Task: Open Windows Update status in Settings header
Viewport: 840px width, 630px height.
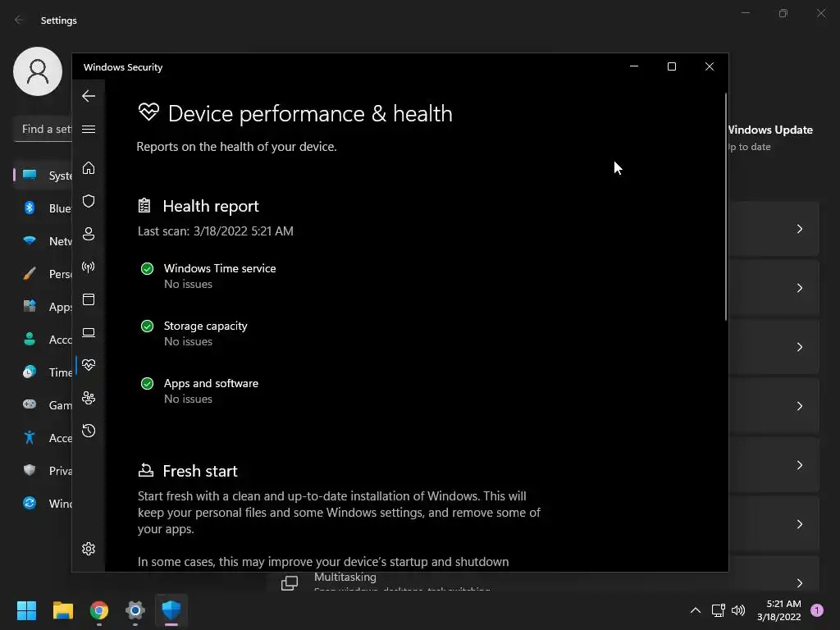Action: click(x=770, y=138)
